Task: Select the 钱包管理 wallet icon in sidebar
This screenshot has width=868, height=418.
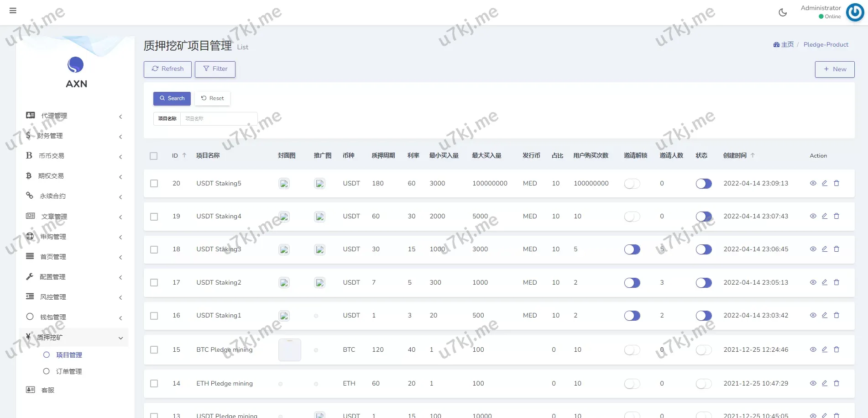Action: point(30,317)
